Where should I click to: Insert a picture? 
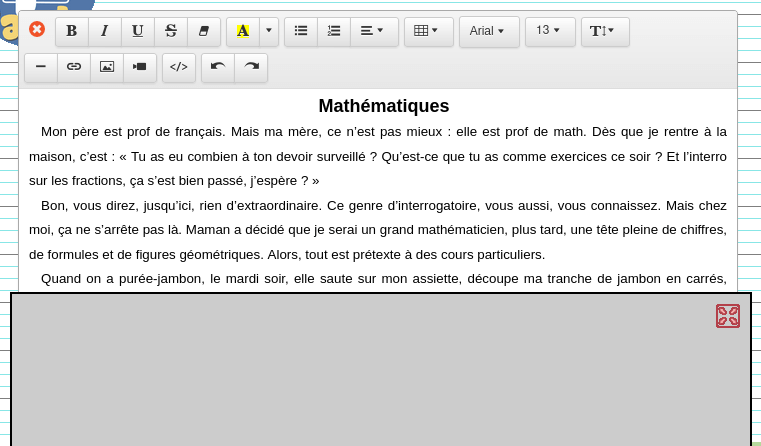pyautogui.click(x=107, y=67)
